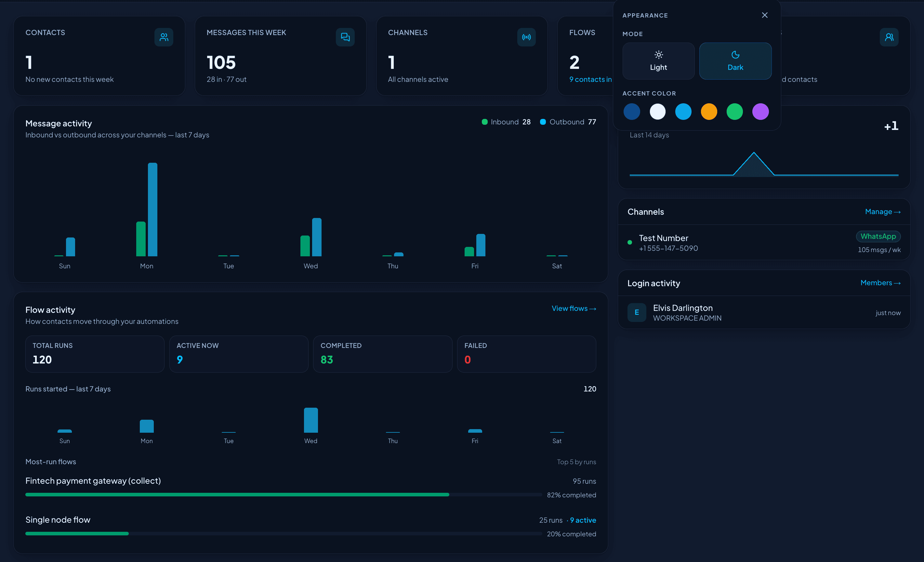Click the Total Runs stat card

pos(95,354)
